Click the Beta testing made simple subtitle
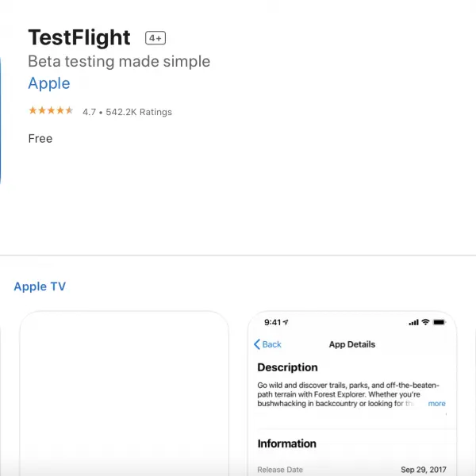Image resolution: width=476 pixels, height=476 pixels. click(x=119, y=61)
